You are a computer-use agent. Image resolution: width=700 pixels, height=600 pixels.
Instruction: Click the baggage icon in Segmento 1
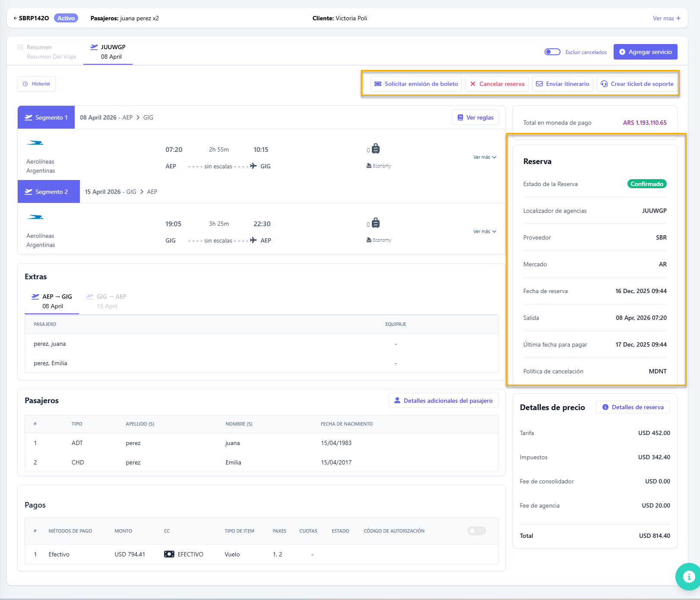(x=376, y=149)
